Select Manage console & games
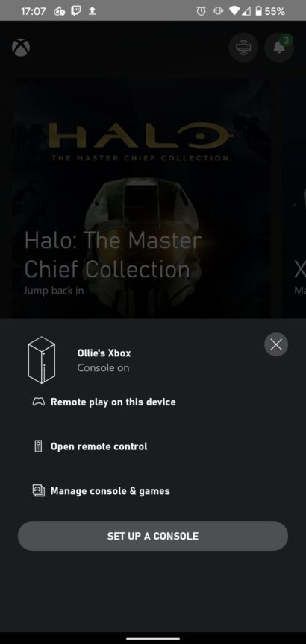This screenshot has height=644, width=306. point(110,490)
